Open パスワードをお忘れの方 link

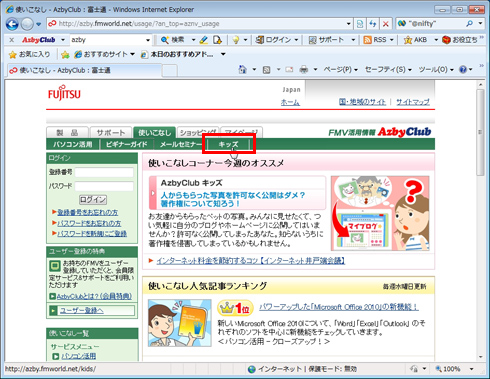[x=89, y=223]
